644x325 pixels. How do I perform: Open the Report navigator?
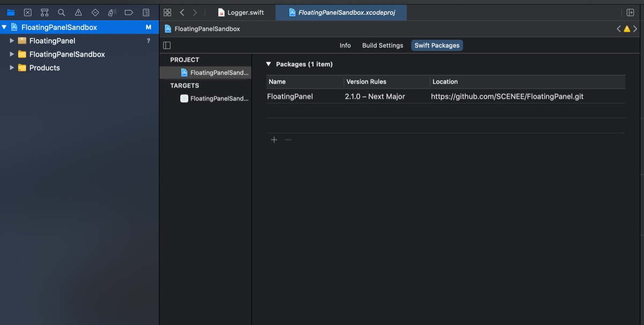[146, 12]
